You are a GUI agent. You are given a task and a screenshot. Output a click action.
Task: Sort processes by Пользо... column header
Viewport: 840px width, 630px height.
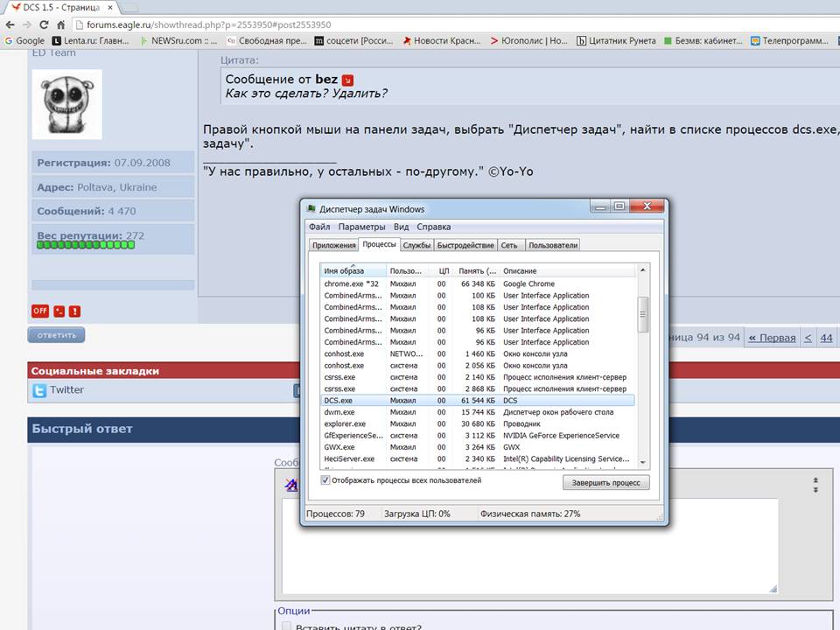point(406,270)
